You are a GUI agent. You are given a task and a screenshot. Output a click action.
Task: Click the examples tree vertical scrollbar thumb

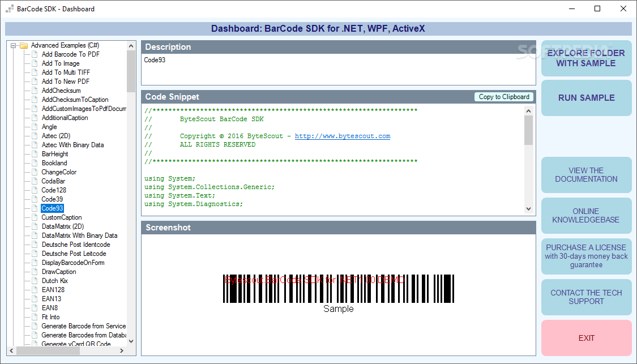point(131,71)
